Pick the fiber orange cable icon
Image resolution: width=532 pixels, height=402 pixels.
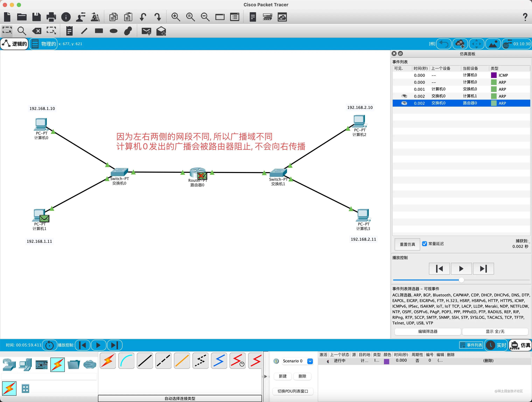click(182, 361)
